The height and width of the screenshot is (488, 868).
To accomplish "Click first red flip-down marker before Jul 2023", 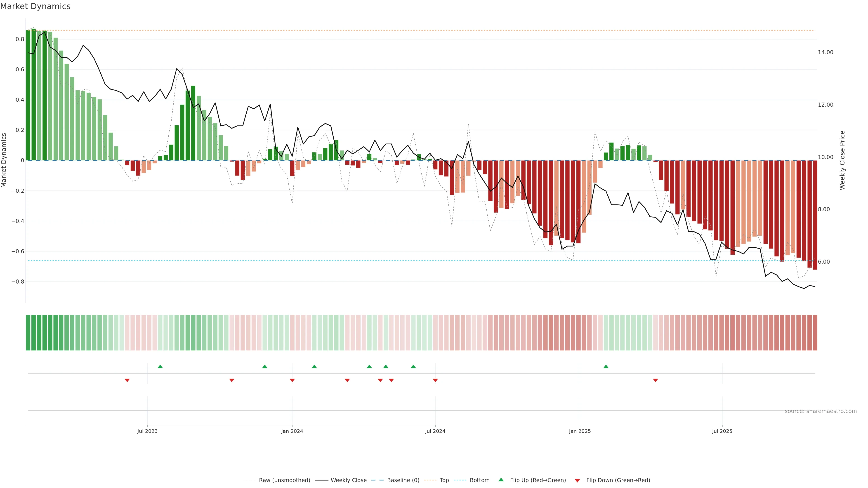I will [127, 380].
